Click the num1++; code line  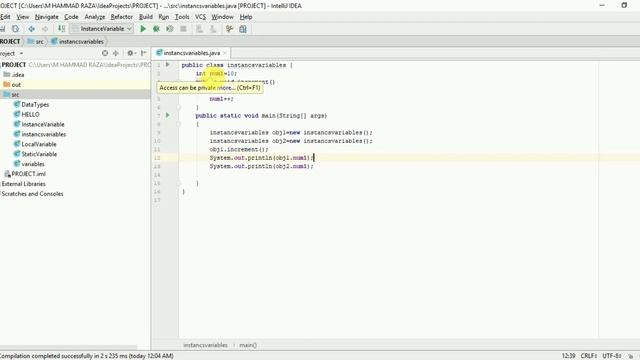(x=221, y=99)
